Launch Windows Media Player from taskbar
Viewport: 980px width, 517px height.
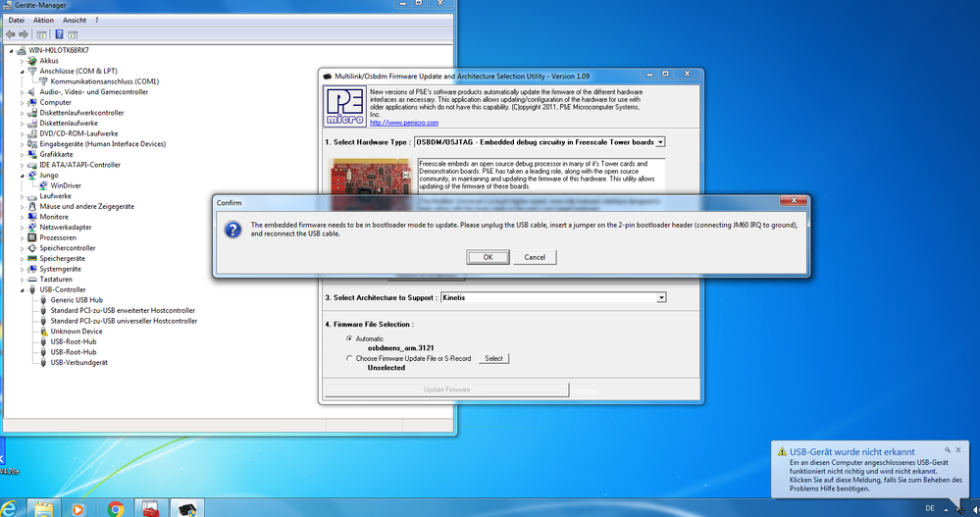click(78, 509)
